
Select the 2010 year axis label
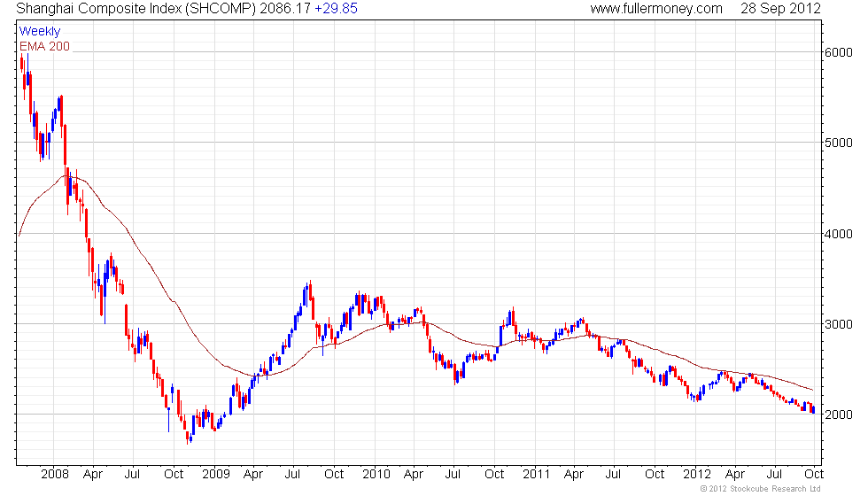coord(376,475)
